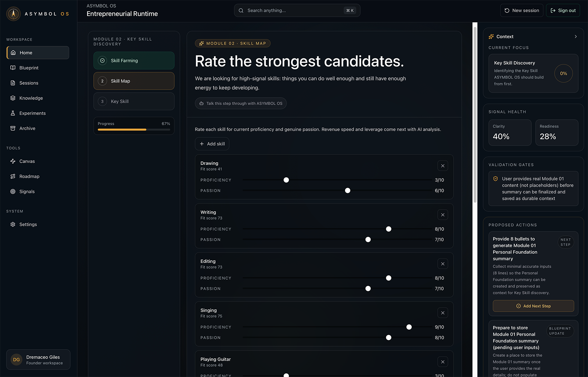The height and width of the screenshot is (377, 588).
Task: Click the search magnifier icon
Action: pyautogui.click(x=241, y=11)
